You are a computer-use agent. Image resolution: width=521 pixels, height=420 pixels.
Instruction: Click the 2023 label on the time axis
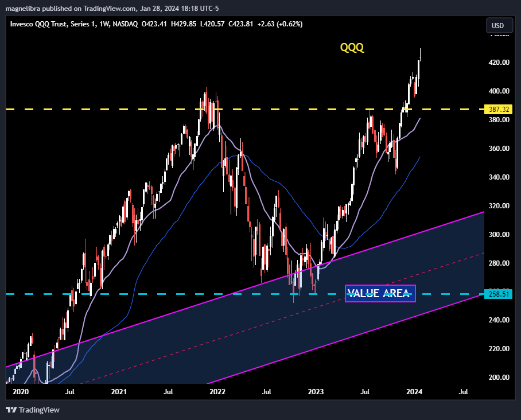coord(316,392)
